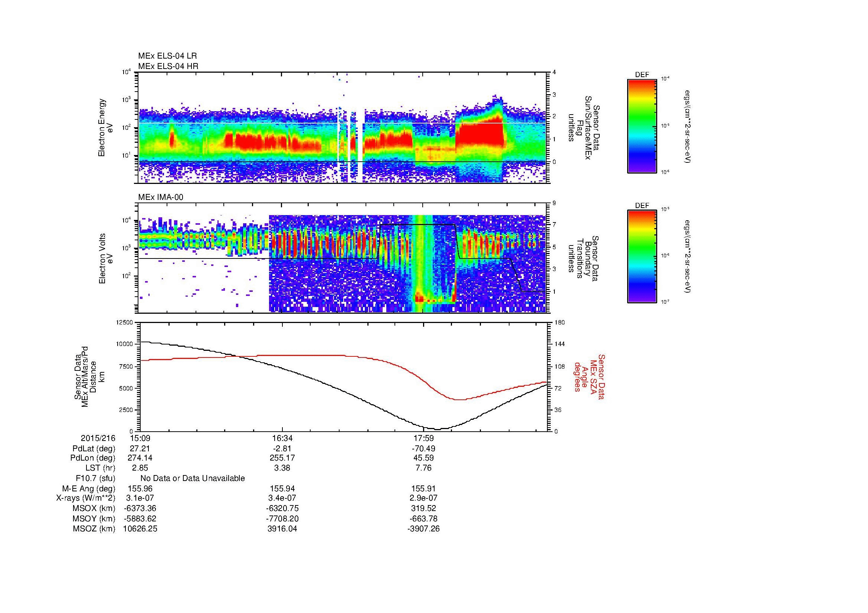
Task: Click PdLat value -70.49
Action: (424, 449)
